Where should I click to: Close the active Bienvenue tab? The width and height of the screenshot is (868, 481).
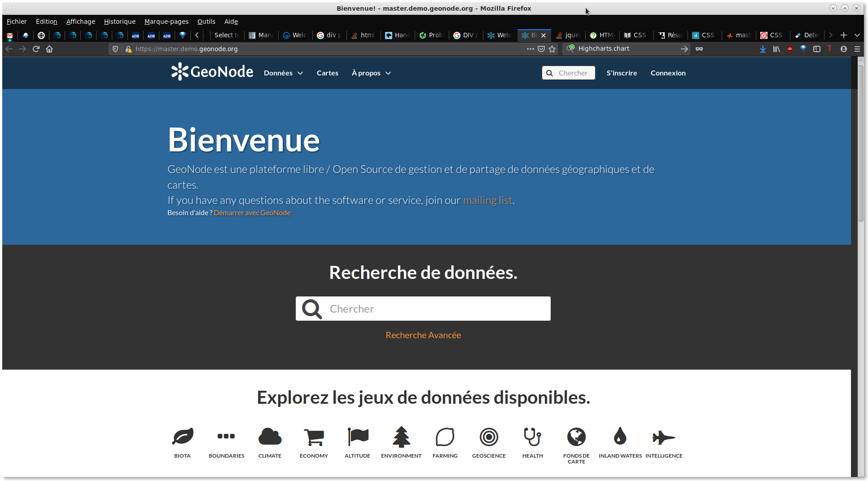(544, 35)
